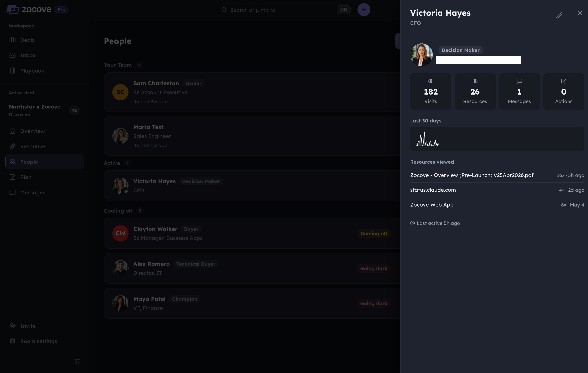Click the People sidebar icon
The width and height of the screenshot is (588, 373).
[13, 162]
